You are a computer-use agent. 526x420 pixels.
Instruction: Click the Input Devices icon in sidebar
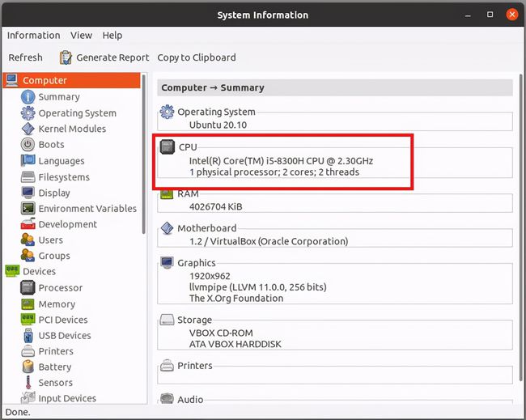tap(28, 398)
